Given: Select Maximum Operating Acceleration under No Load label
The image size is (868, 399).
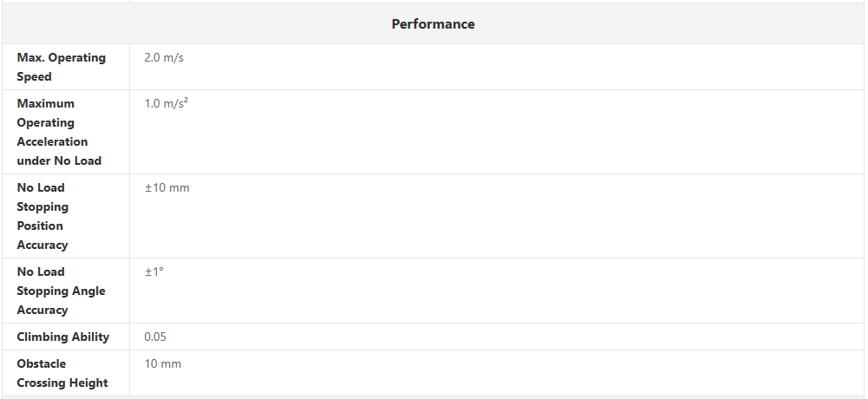Looking at the screenshot, I should 59,132.
